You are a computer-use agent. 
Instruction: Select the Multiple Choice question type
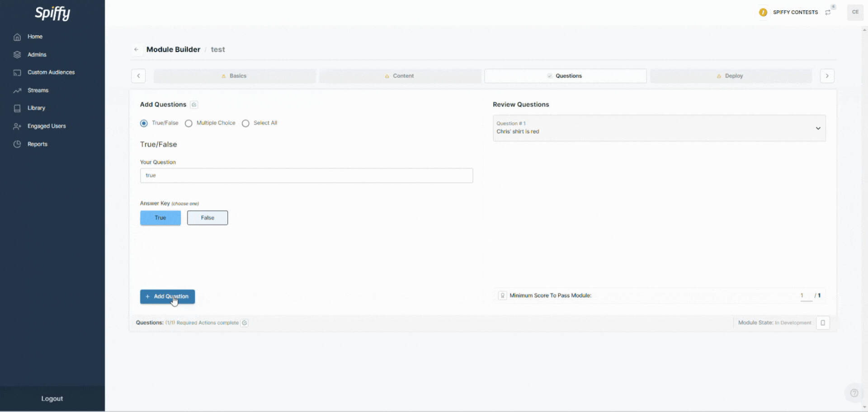(x=189, y=123)
